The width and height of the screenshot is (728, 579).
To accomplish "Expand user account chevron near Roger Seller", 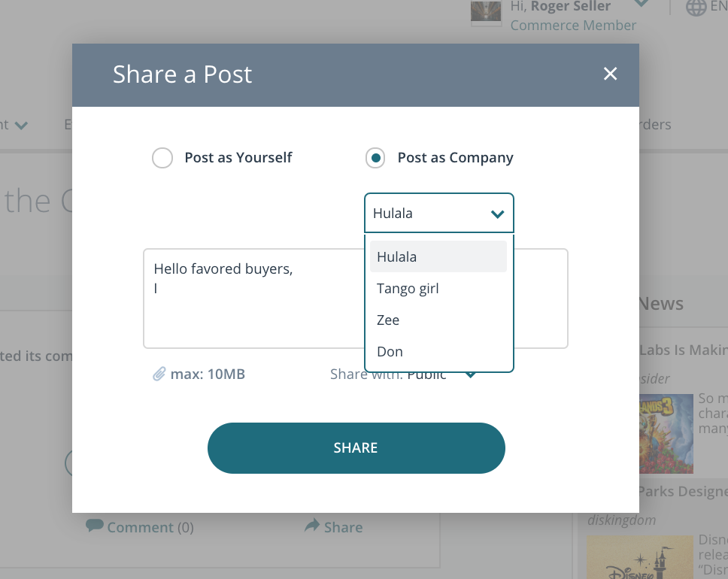I will click(642, 3).
